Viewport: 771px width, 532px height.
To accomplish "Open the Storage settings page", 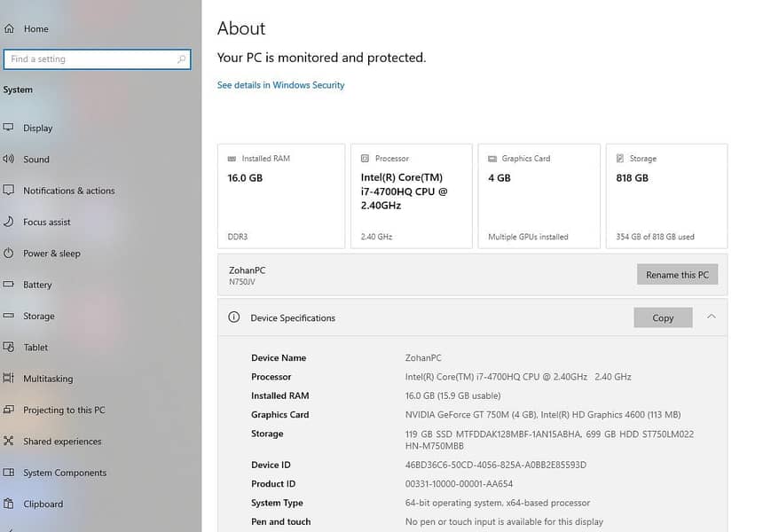I will (38, 316).
